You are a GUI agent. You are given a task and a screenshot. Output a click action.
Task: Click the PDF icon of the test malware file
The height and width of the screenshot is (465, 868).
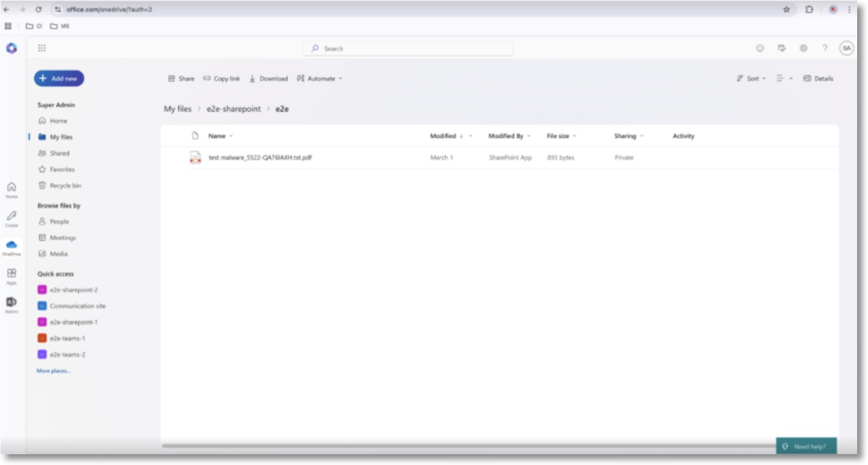pos(194,157)
